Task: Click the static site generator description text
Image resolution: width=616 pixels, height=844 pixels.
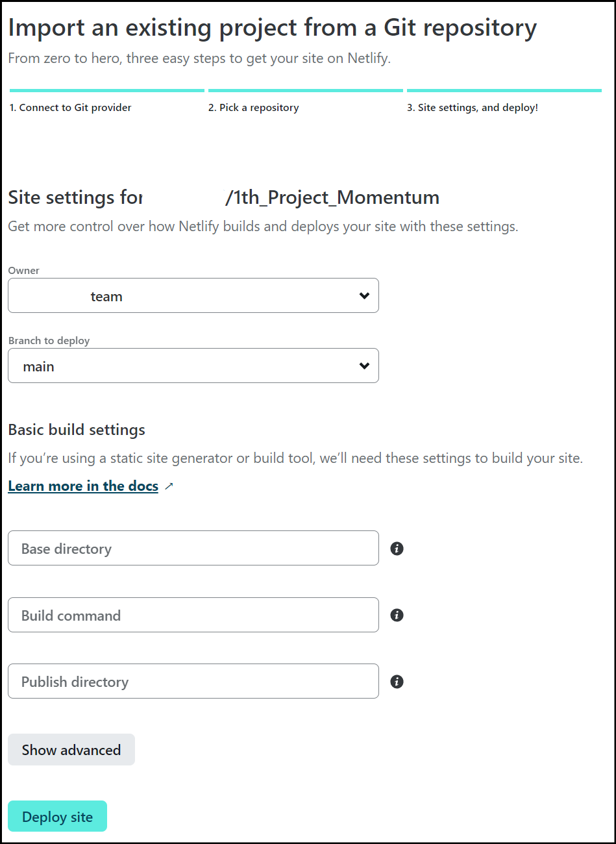Action: point(295,458)
